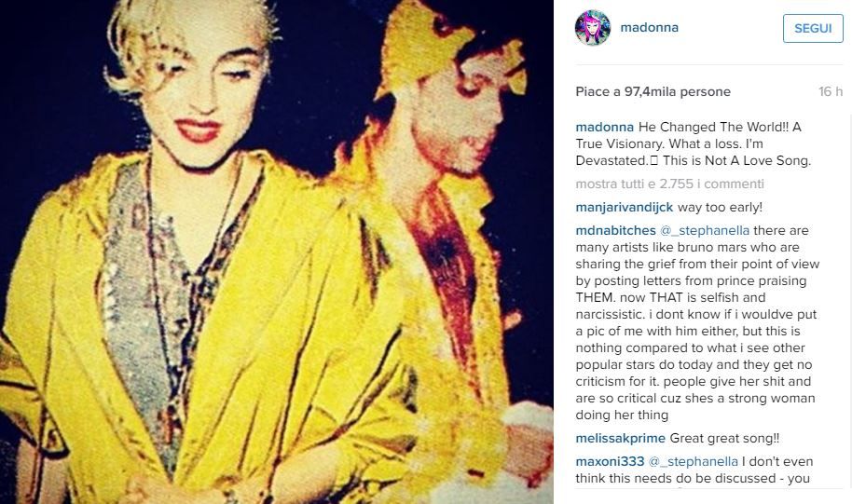Open melissakprime's profile

[x=621, y=438]
